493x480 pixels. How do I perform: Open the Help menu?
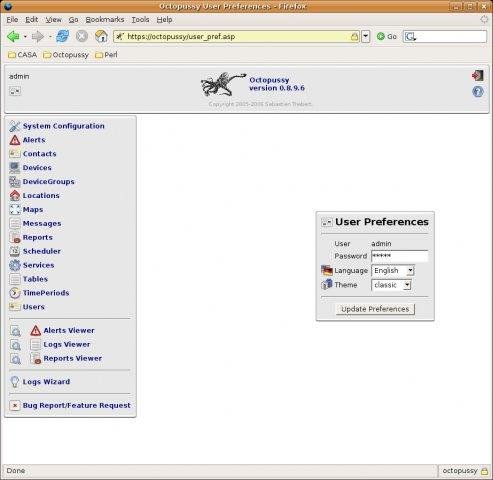[164, 20]
